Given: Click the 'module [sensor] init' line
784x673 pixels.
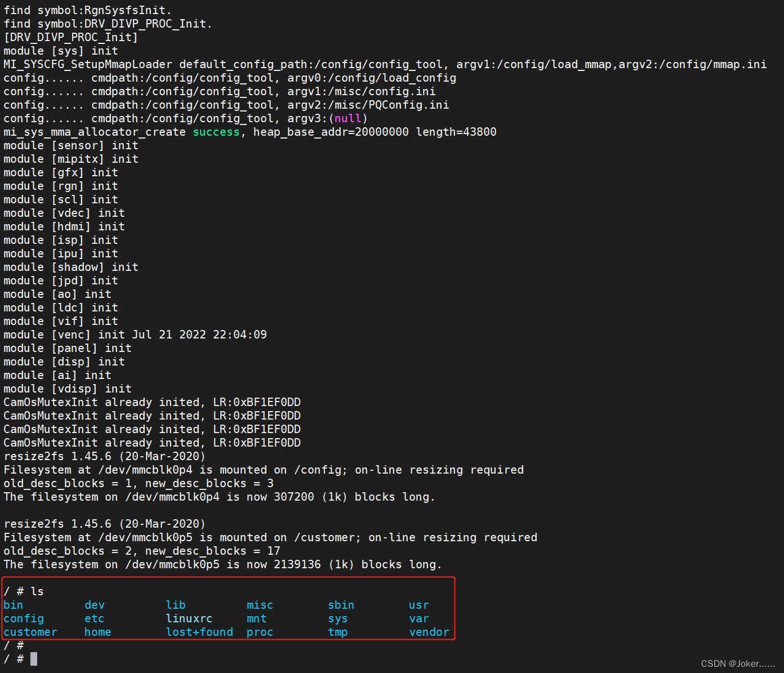Looking at the screenshot, I should tap(71, 145).
